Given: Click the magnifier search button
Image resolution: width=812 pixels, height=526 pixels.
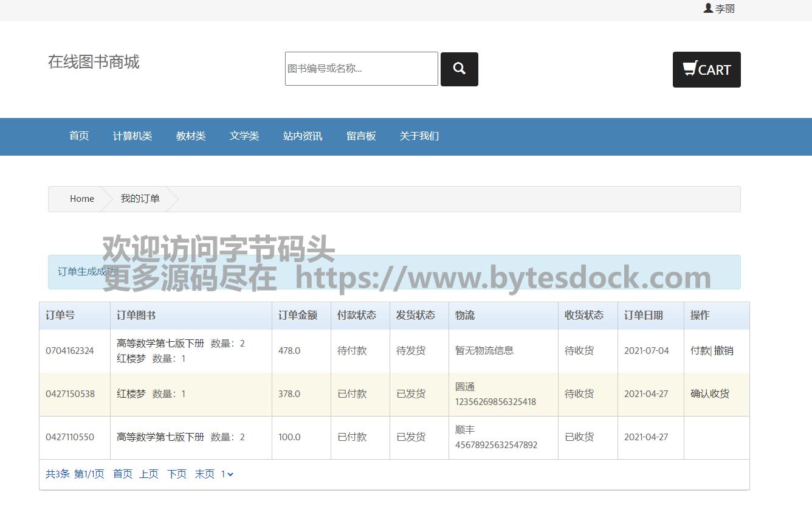Looking at the screenshot, I should tap(459, 69).
